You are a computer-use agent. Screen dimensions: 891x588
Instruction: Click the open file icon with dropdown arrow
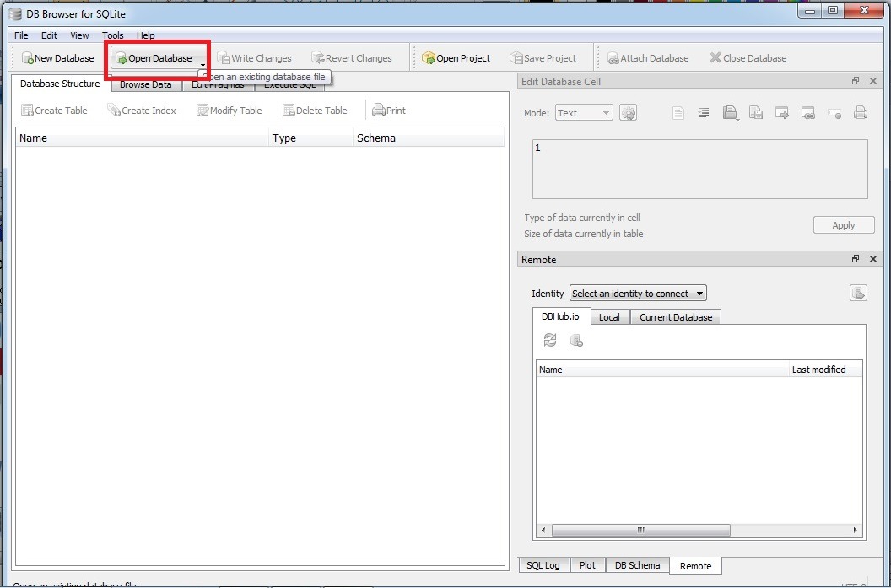(x=730, y=112)
